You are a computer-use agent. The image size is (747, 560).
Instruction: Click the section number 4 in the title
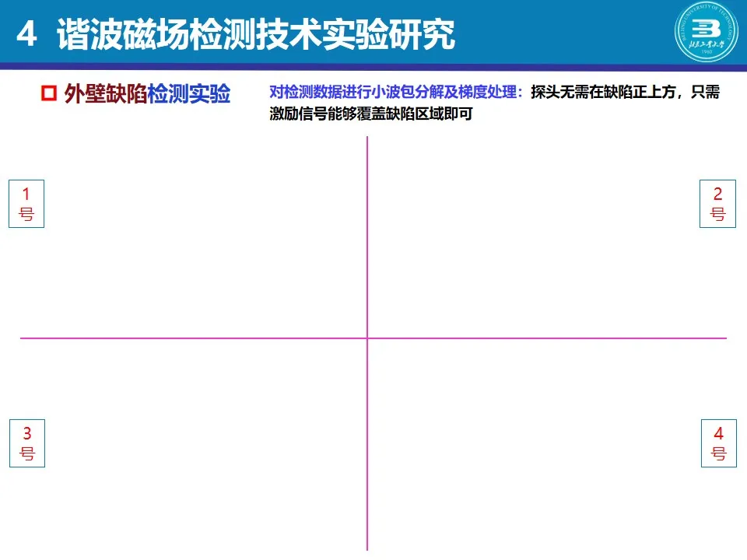coord(26,35)
